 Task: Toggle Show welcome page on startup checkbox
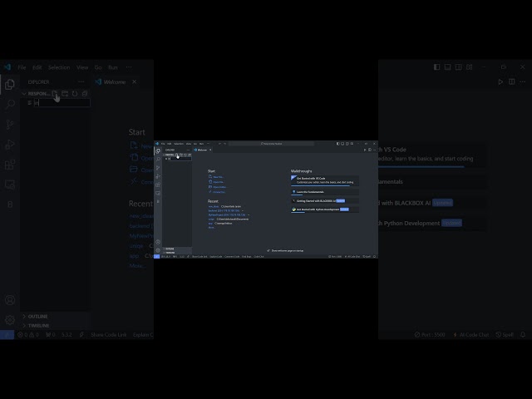click(268, 251)
